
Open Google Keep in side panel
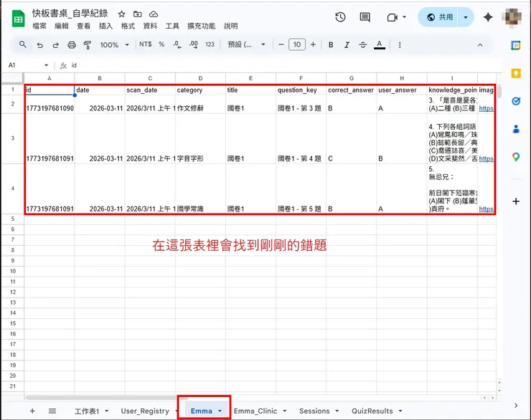516,73
